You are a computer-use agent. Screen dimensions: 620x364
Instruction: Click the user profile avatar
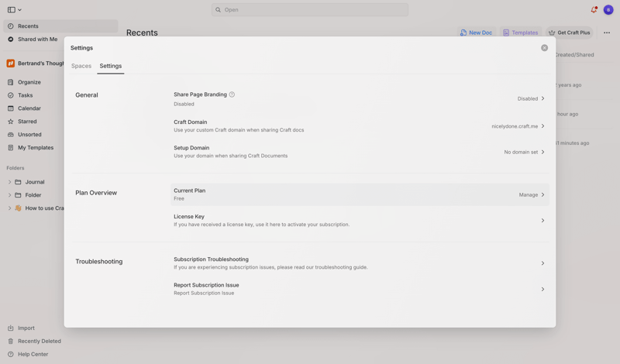coord(608,10)
